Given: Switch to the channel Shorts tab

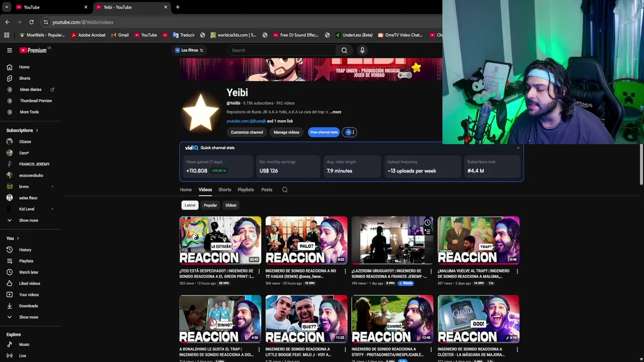Looking at the screenshot, I should [x=225, y=190].
